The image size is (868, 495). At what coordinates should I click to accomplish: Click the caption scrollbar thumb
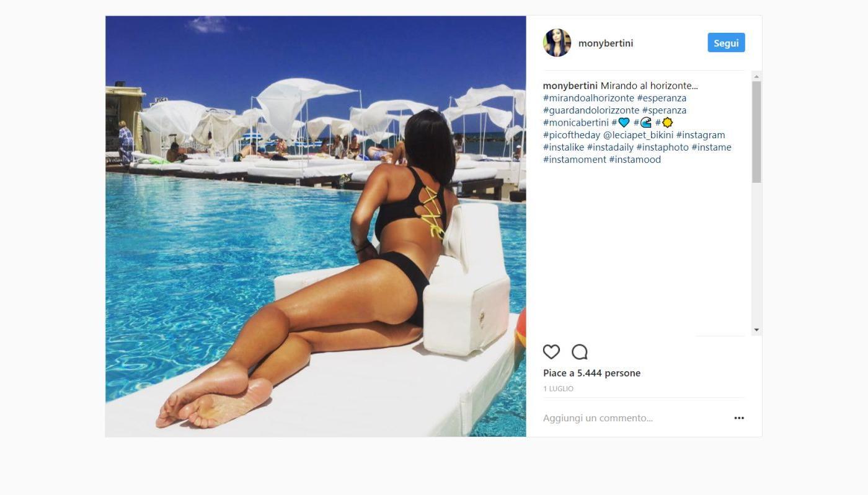tap(756, 132)
